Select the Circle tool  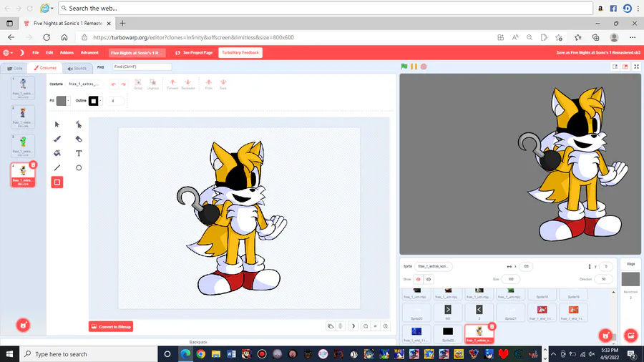(79, 167)
